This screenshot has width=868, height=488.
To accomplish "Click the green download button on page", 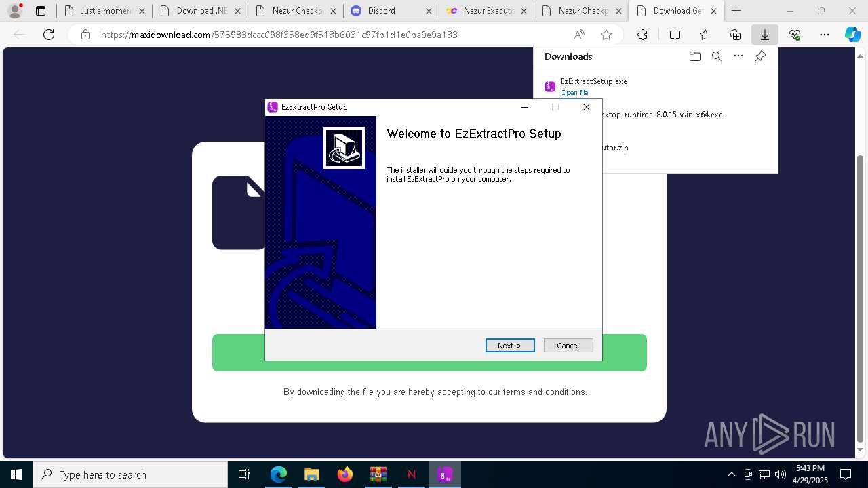I will coord(429,352).
